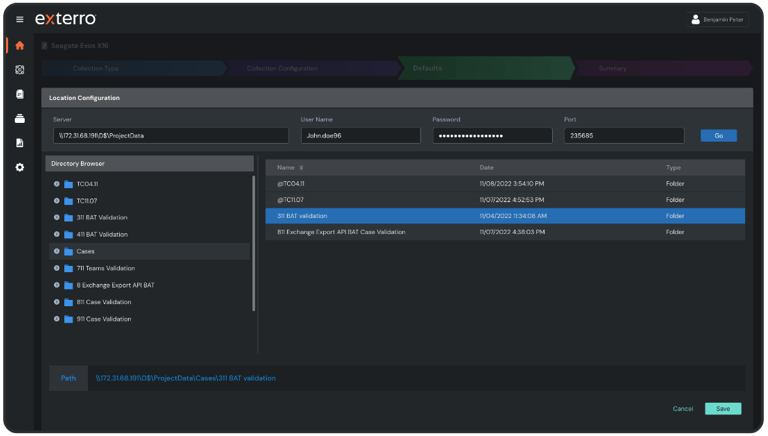Image resolution: width=768 pixels, height=436 pixels.
Task: Open the hamburger menu
Action: pos(20,19)
